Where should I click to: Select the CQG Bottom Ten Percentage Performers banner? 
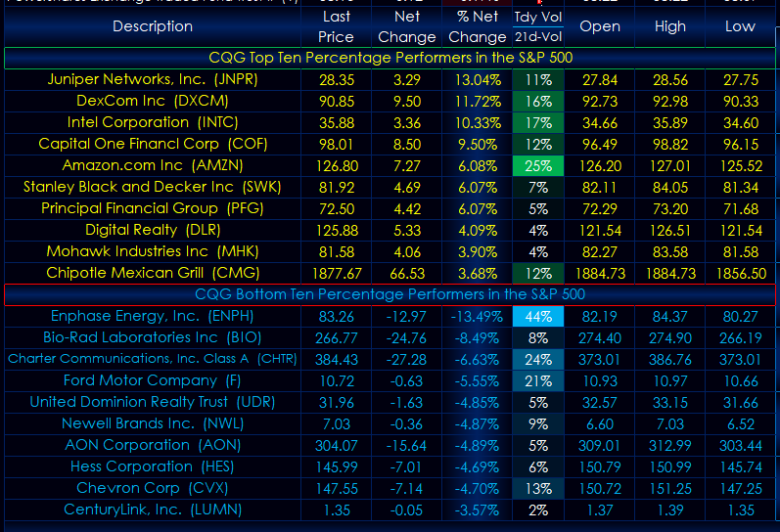pos(390,294)
